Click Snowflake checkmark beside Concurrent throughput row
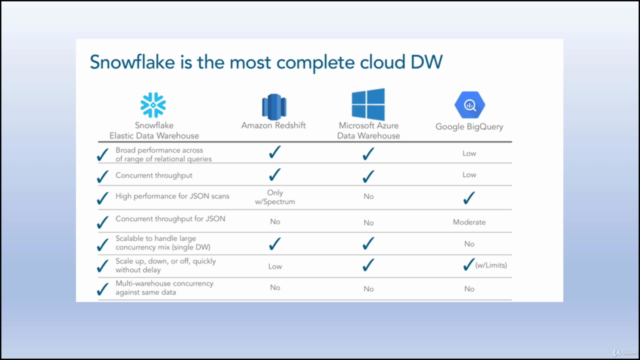The width and height of the screenshot is (640, 360). tap(103, 176)
